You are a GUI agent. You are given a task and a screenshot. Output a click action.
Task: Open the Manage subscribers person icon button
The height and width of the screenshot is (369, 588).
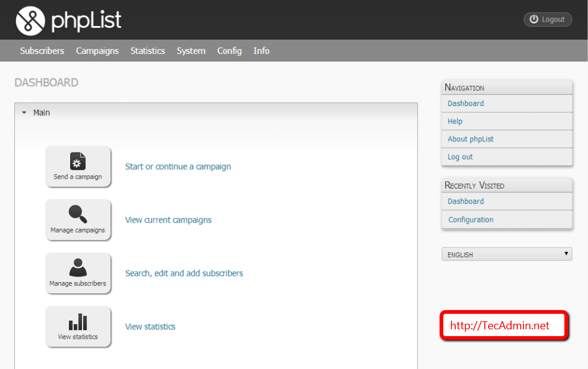(78, 273)
